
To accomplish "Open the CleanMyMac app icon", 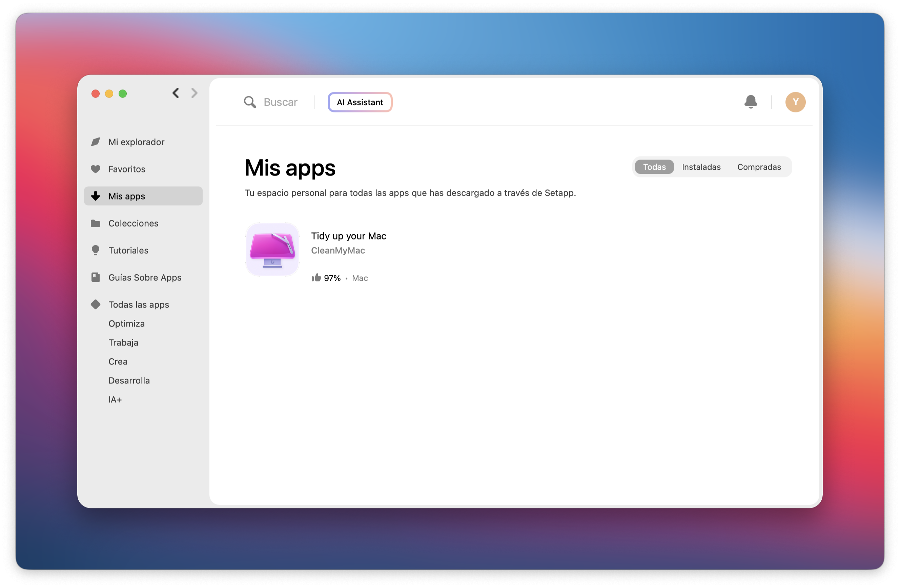I will tap(272, 250).
